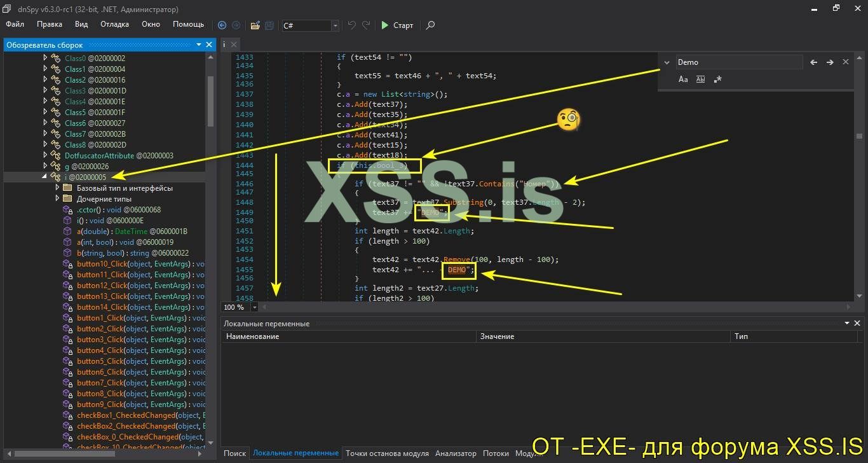The height and width of the screenshot is (463, 868).
Task: Select the .cctor() method in the tree
Action: pyautogui.click(x=111, y=210)
